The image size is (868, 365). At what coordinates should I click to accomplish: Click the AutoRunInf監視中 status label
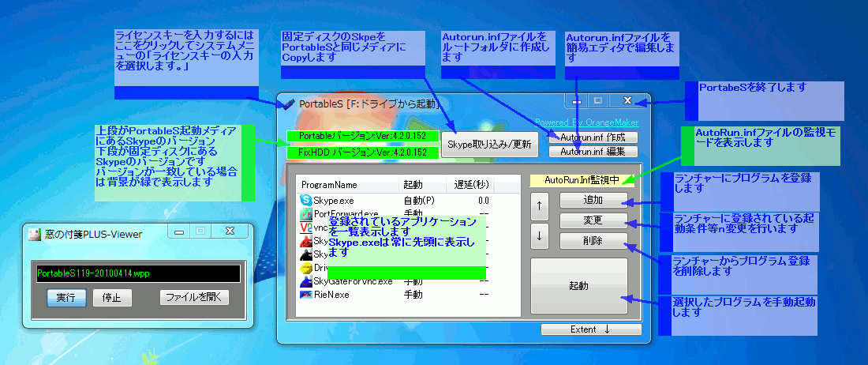pyautogui.click(x=582, y=180)
